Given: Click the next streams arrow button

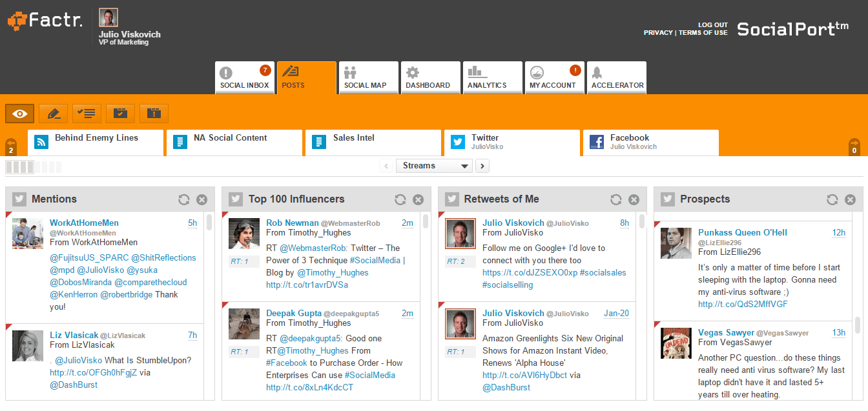Looking at the screenshot, I should pyautogui.click(x=482, y=166).
